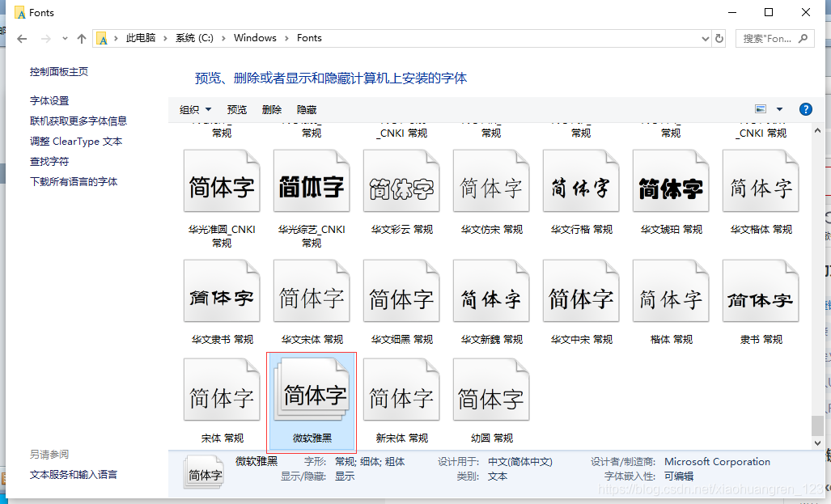Image resolution: width=831 pixels, height=504 pixels.
Task: Open 控制面板主页 link
Action: click(59, 71)
